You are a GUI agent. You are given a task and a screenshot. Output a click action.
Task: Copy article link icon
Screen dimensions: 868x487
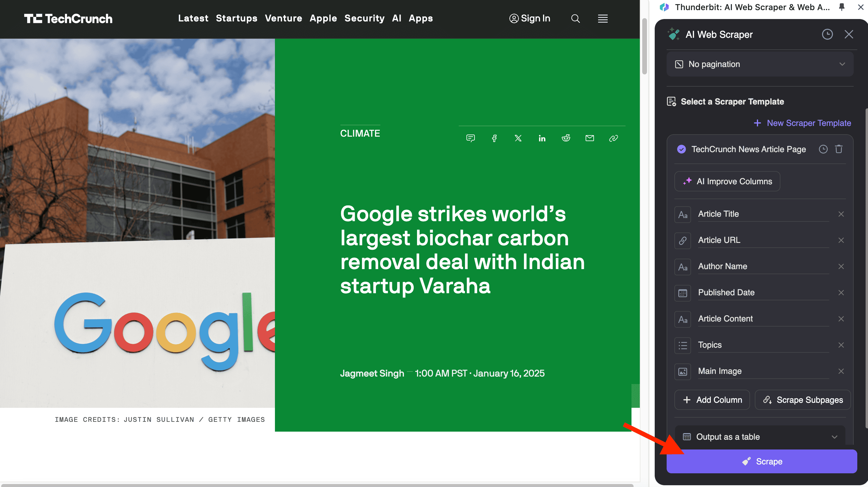click(613, 138)
